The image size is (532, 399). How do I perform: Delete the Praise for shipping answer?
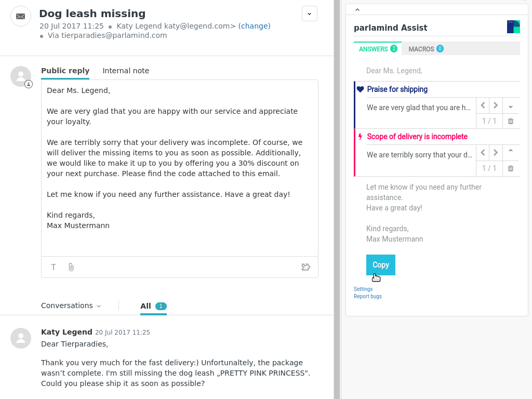511,121
